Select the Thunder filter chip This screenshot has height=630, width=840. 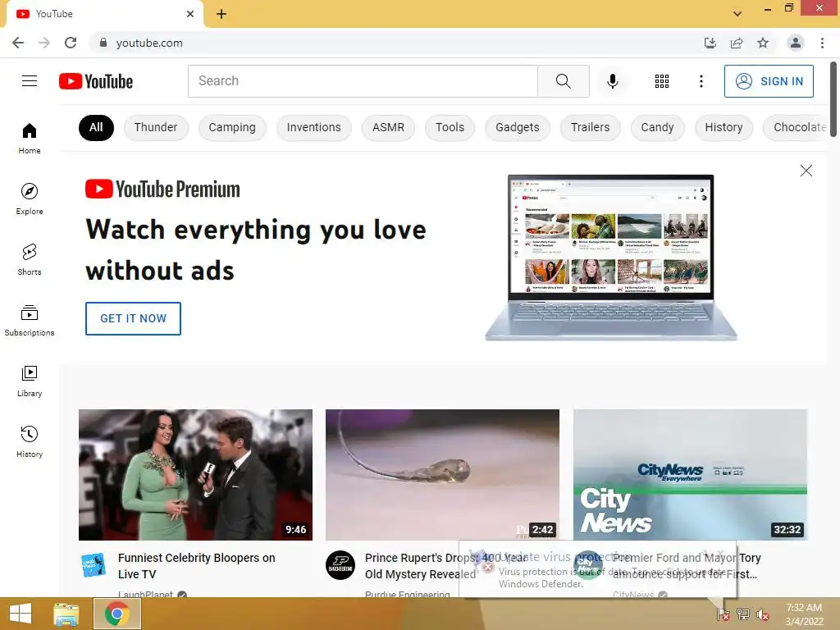156,127
